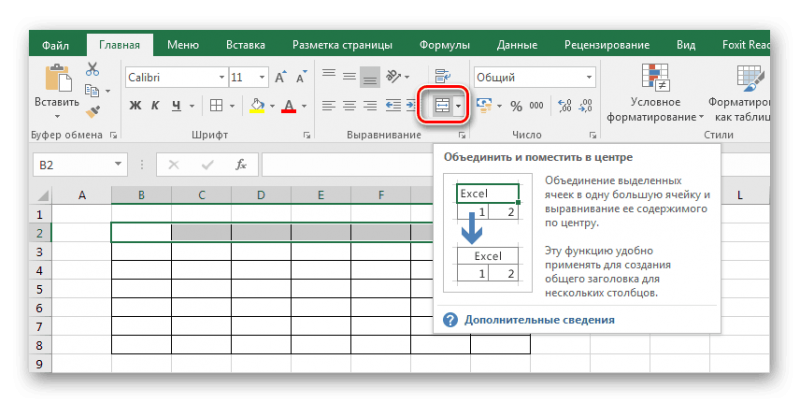Open the Borders grid icon
The image size is (800, 403).
216,106
